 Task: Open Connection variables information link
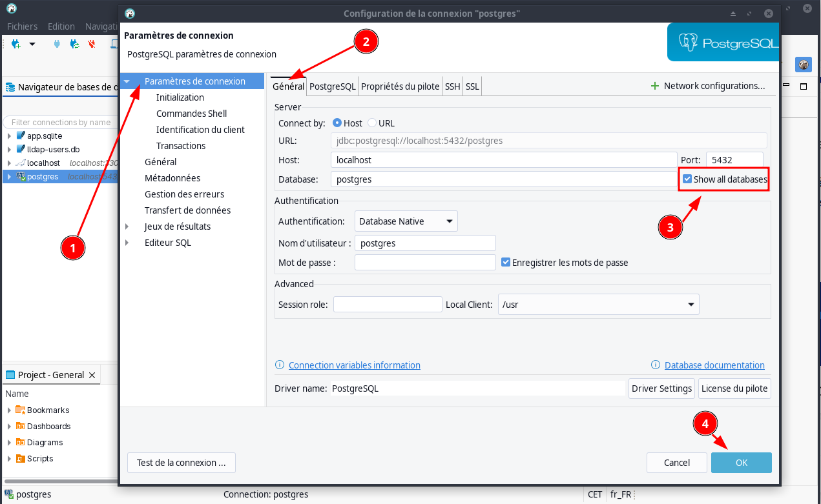pyautogui.click(x=355, y=365)
